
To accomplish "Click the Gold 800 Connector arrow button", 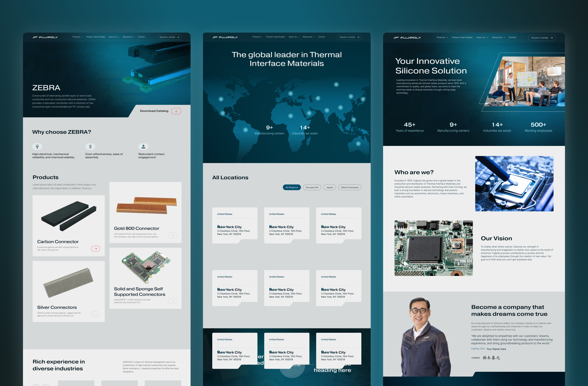I will tap(172, 235).
